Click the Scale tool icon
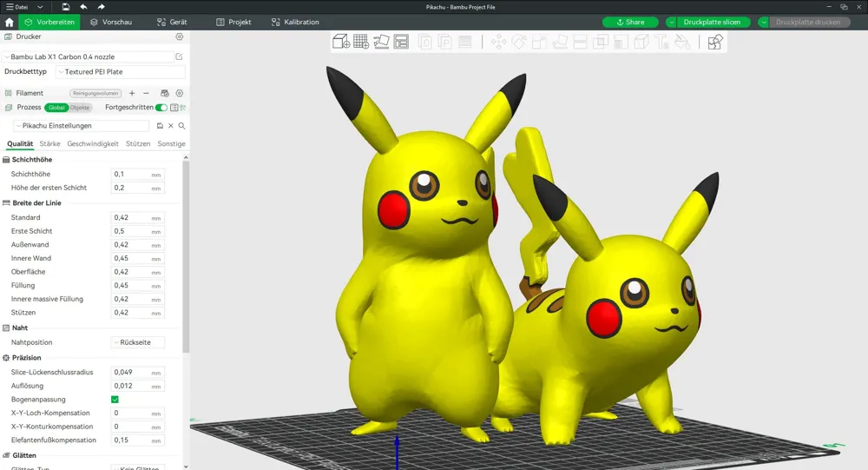This screenshot has height=470, width=868. point(539,42)
